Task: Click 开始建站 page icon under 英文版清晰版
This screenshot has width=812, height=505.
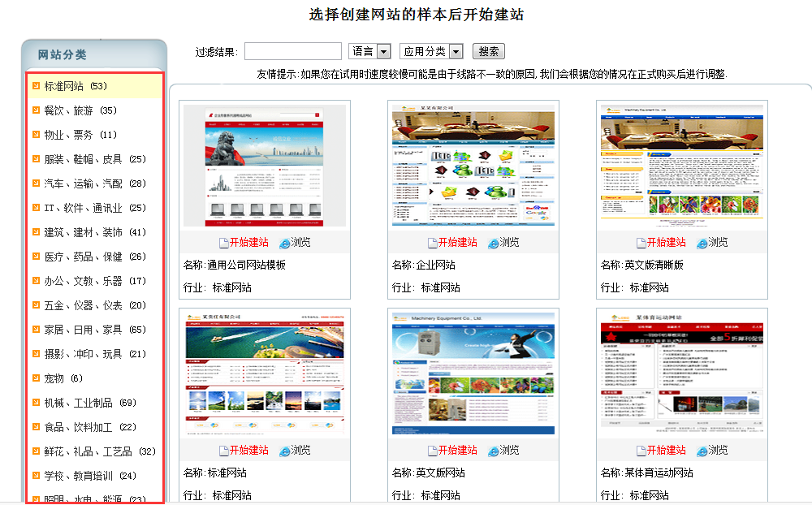Action: pos(641,243)
